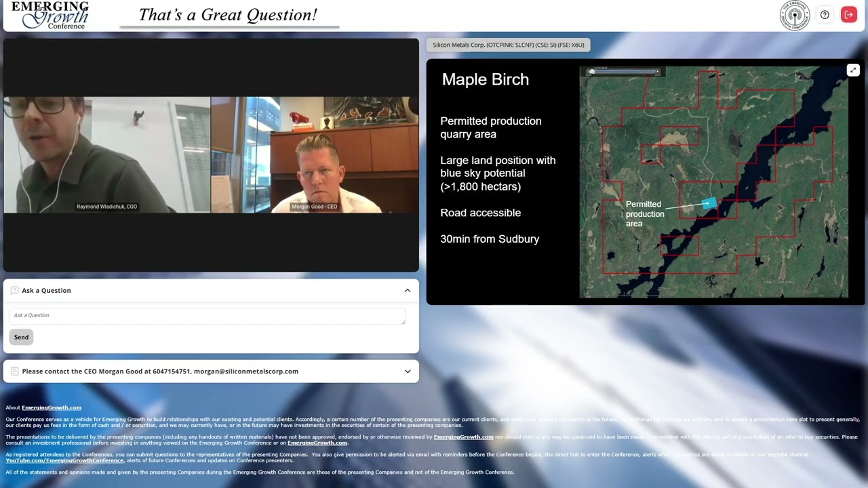
Task: Select the Silicon Metals Corp. tab
Action: pos(509,45)
